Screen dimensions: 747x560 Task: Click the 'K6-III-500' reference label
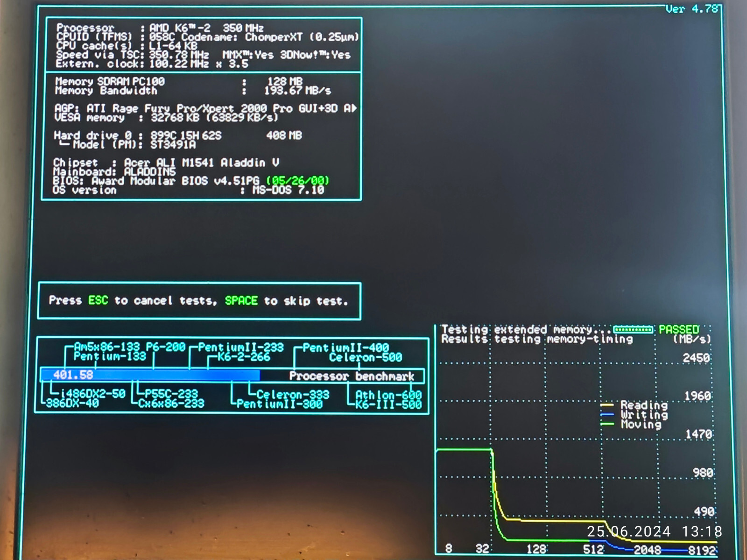[x=388, y=405]
